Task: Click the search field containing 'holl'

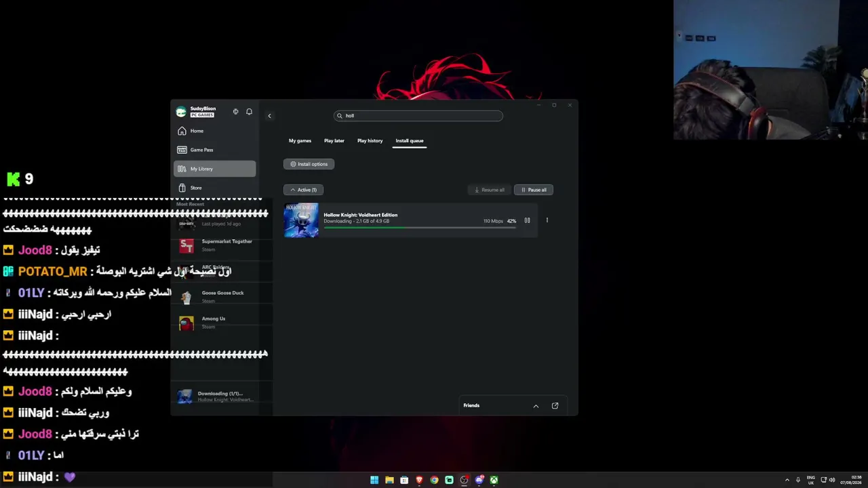Action: pos(418,116)
